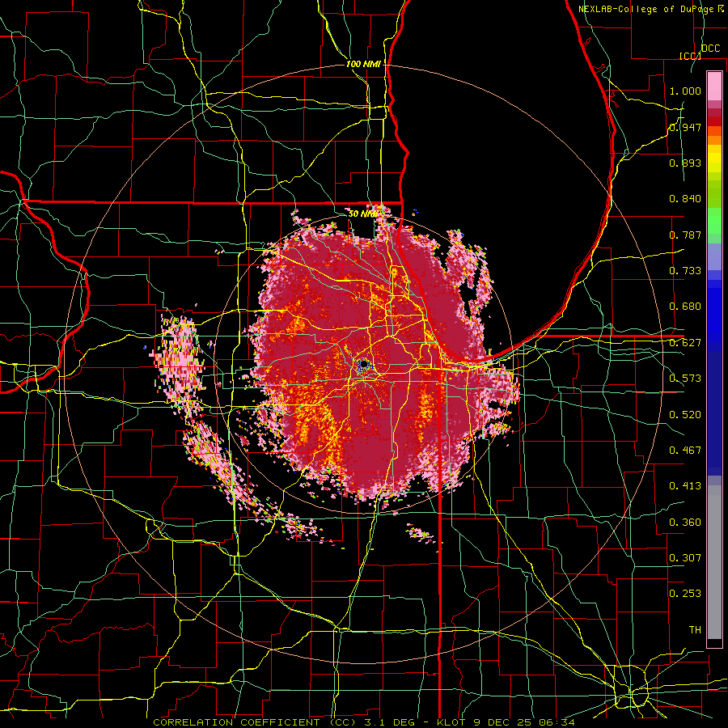Click the 06:34 timestamp
The height and width of the screenshot is (728, 728).
point(555,722)
